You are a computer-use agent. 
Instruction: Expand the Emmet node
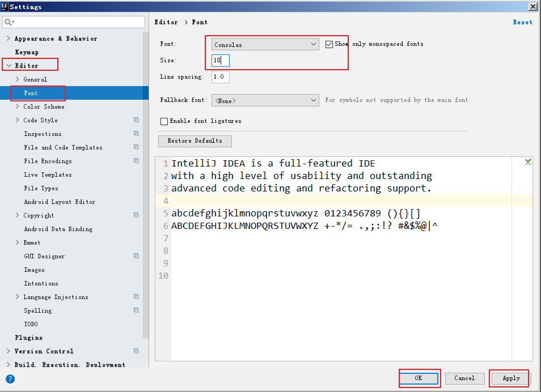tap(17, 242)
